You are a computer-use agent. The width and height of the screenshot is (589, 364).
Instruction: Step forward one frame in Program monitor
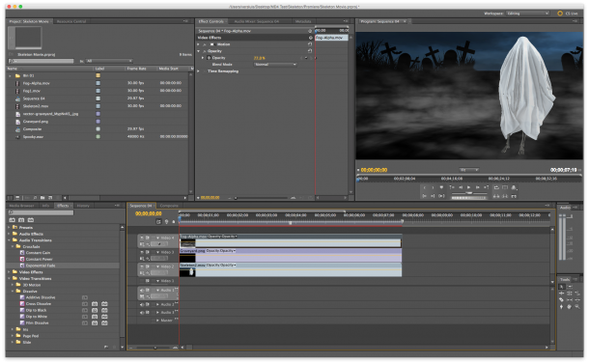coord(477,187)
